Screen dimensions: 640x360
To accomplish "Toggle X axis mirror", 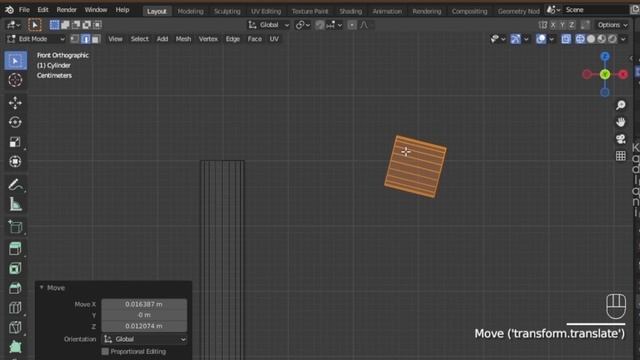I will 553,25.
